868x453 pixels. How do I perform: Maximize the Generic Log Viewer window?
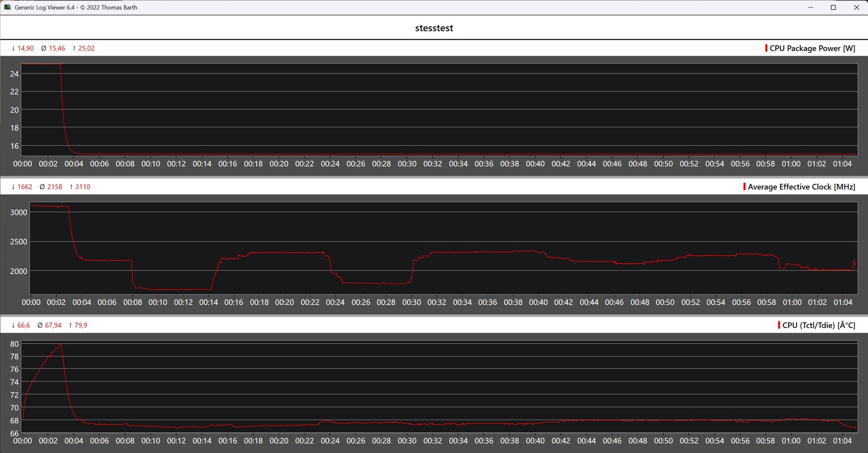833,7
